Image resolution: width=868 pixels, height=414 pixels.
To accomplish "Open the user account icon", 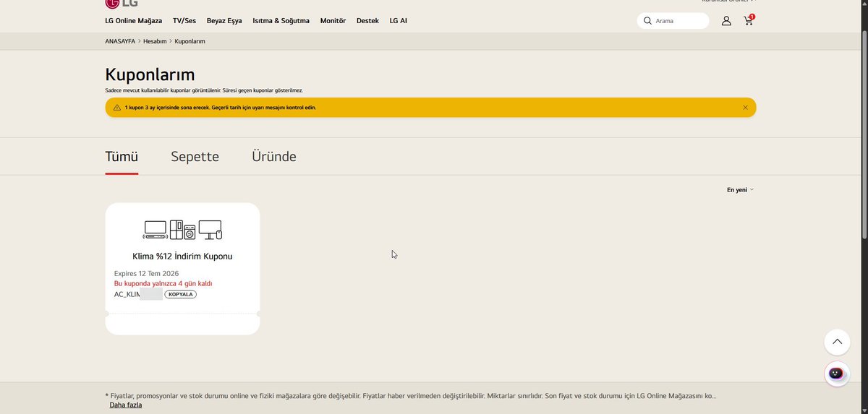I will [x=726, y=21].
